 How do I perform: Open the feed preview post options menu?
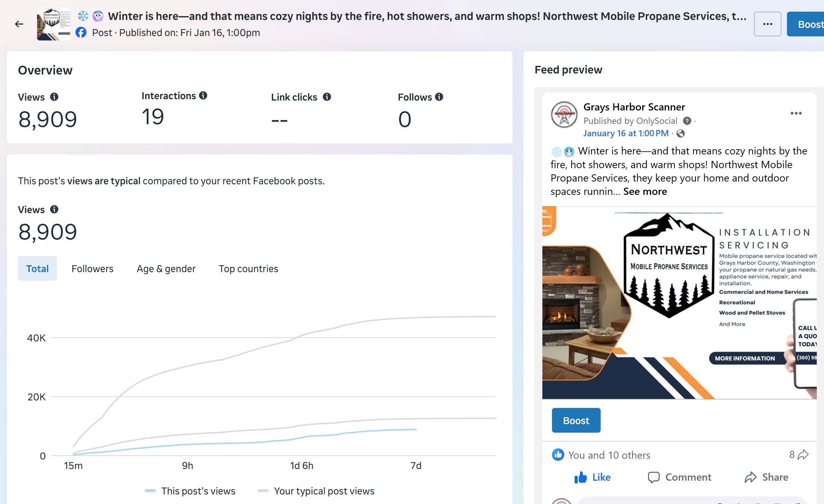796,113
